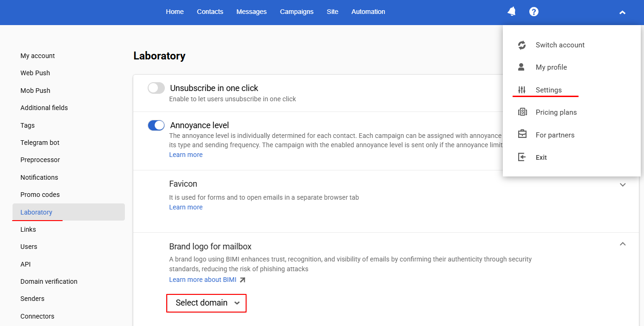Open the help question mark icon

[x=534, y=12]
